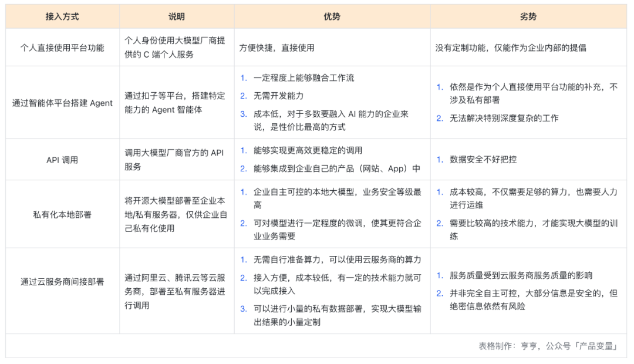This screenshot has width=634, height=364.
Task: Click the 说明 column header
Action: coord(176,16)
